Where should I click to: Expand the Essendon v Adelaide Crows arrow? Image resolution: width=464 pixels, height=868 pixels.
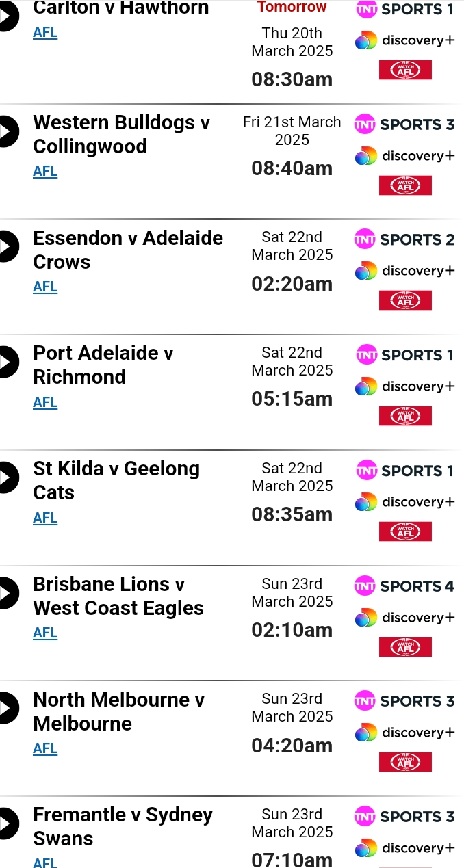[8, 246]
